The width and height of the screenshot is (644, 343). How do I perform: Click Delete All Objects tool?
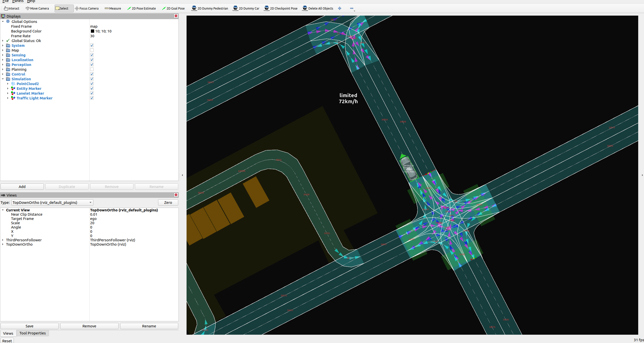318,8
